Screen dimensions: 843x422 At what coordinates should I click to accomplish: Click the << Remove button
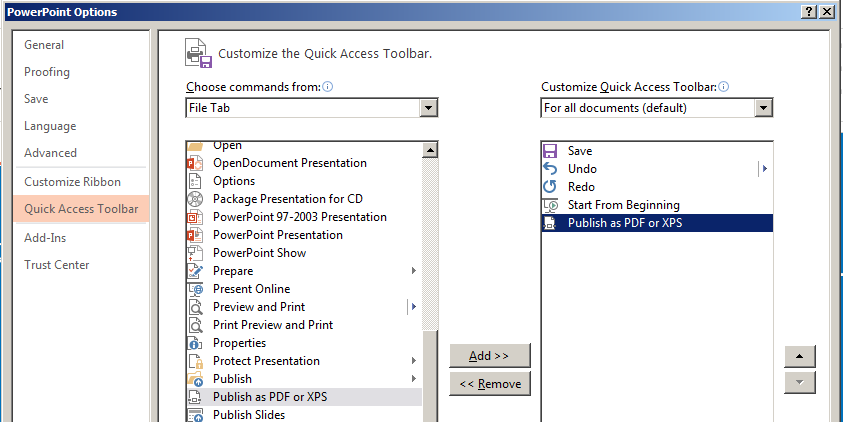coord(489,384)
